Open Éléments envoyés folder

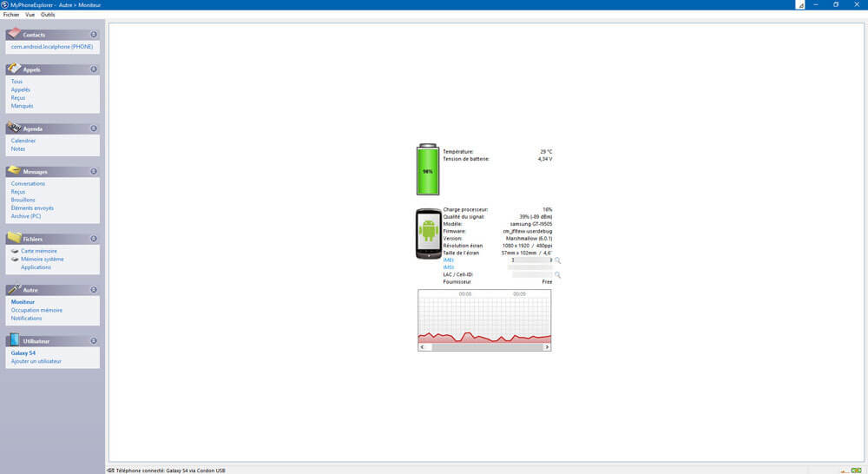(x=32, y=208)
